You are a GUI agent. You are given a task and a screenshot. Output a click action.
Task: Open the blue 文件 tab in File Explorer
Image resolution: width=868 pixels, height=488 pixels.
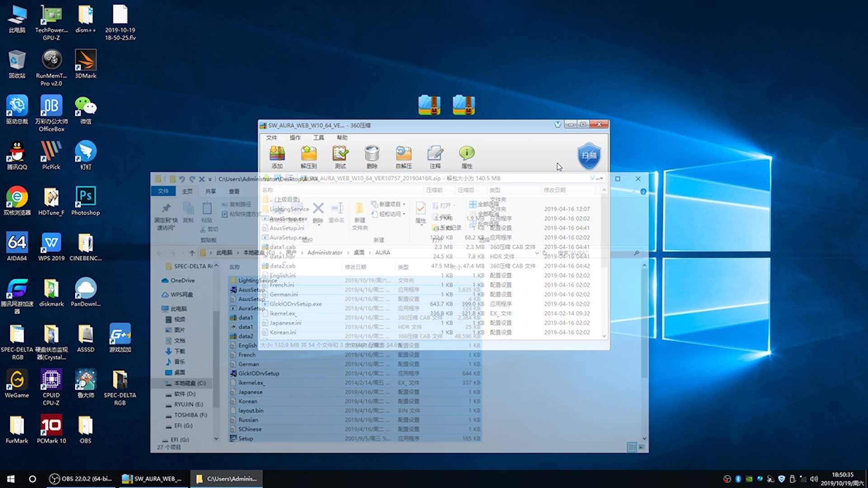click(x=163, y=191)
